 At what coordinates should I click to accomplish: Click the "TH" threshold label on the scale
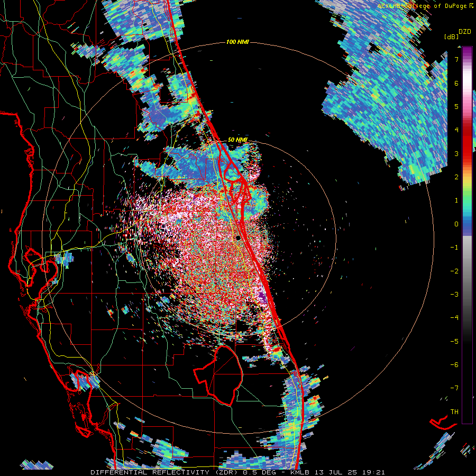coord(454,412)
